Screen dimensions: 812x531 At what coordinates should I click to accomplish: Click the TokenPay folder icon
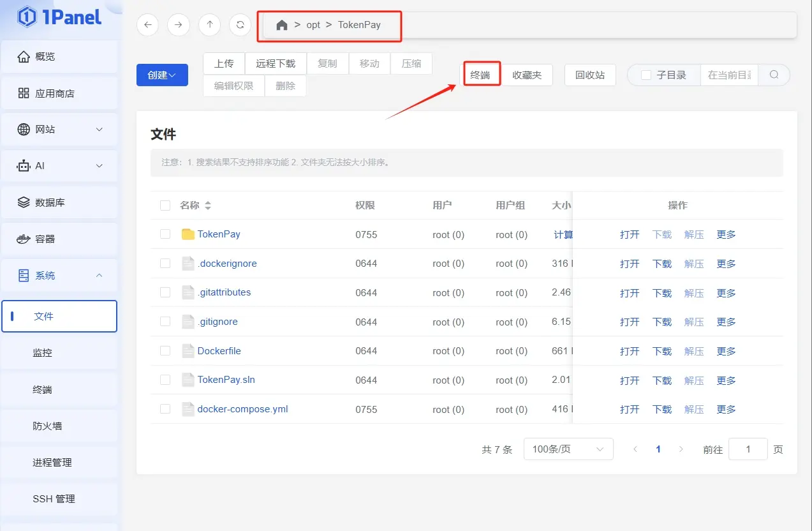pyautogui.click(x=188, y=234)
